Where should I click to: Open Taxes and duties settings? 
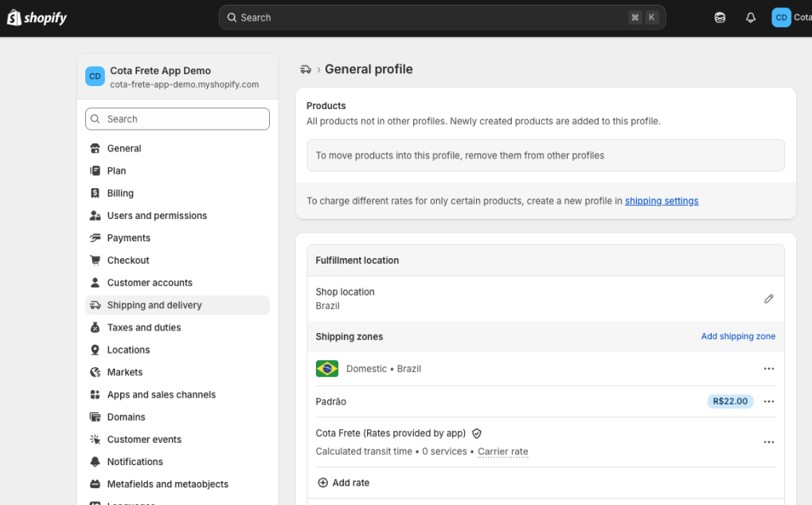click(x=144, y=327)
